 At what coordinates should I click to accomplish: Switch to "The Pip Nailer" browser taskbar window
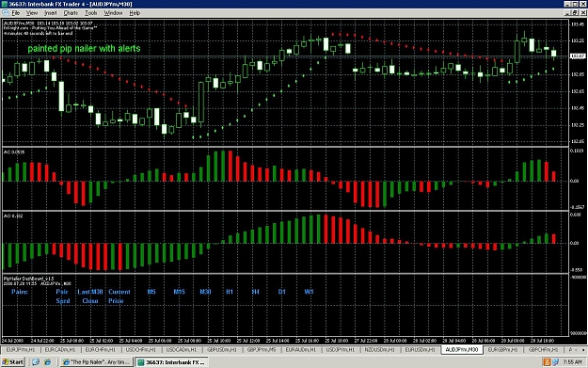pyautogui.click(x=96, y=362)
